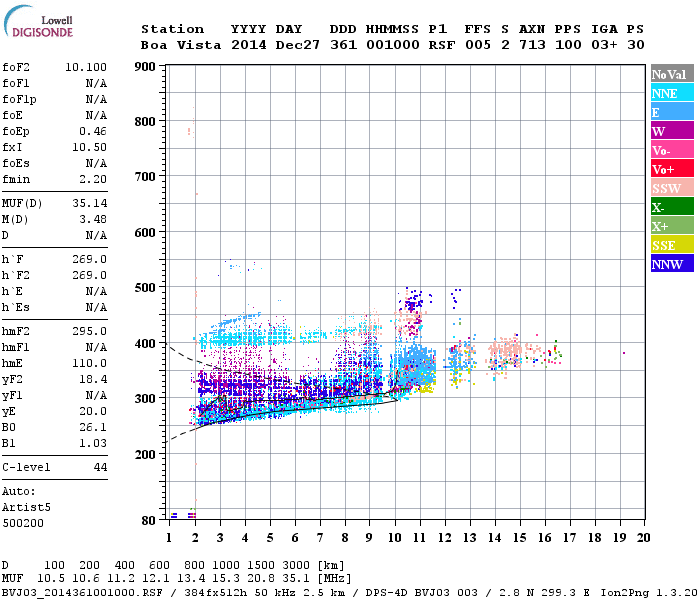Select the Vo+ legend swatch
The image size is (700, 600).
coord(672,169)
